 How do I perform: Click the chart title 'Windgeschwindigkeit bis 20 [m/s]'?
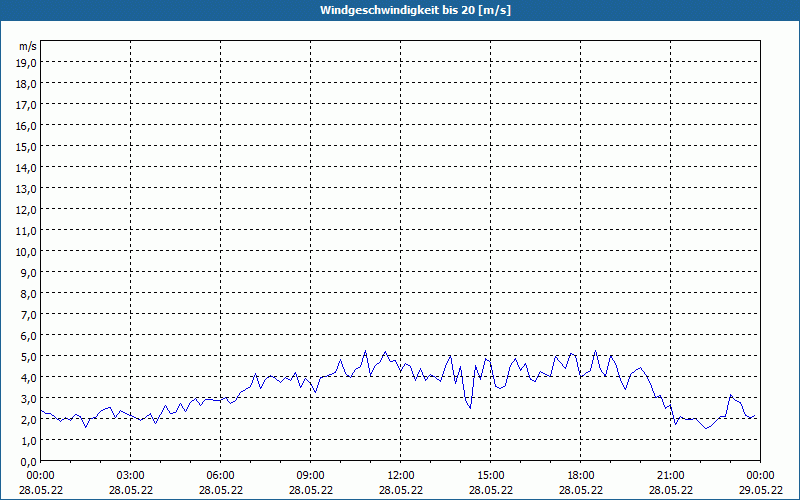tap(415, 10)
